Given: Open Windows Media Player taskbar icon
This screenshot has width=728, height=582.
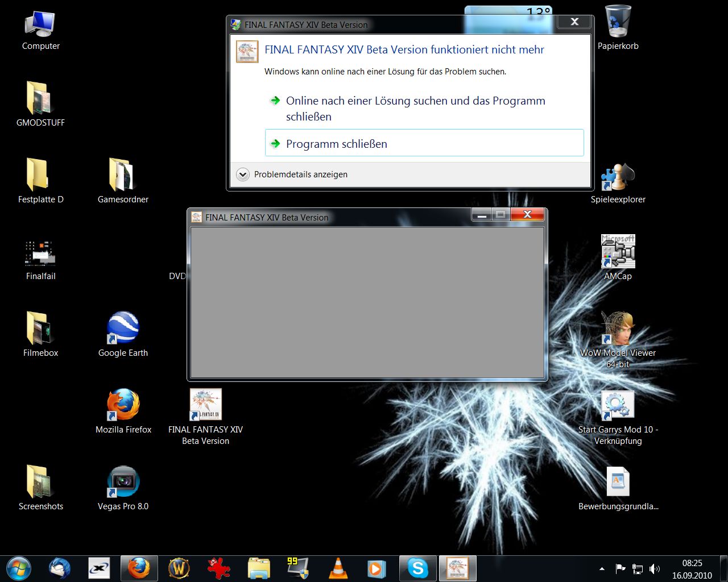Looking at the screenshot, I should [x=377, y=568].
